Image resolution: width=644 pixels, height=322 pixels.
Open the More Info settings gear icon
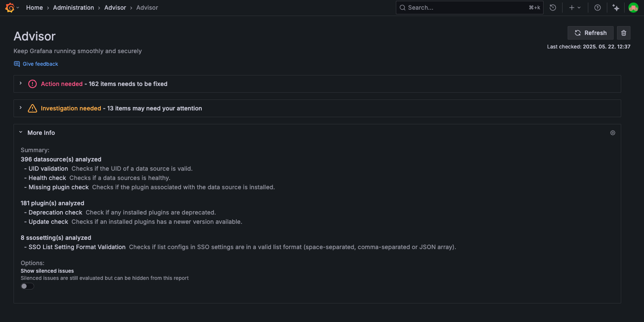[x=613, y=132]
